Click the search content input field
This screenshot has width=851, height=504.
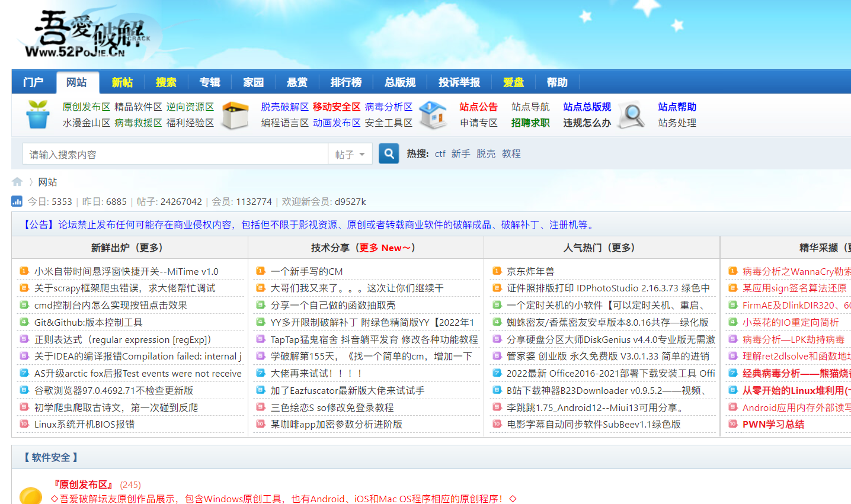[175, 154]
